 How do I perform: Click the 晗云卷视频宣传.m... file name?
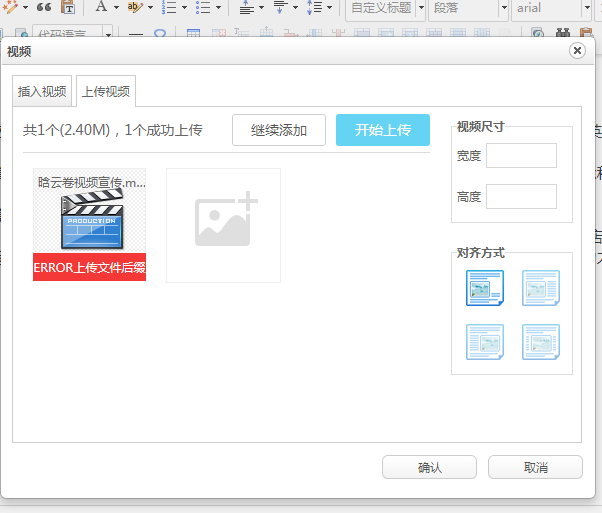tap(91, 182)
